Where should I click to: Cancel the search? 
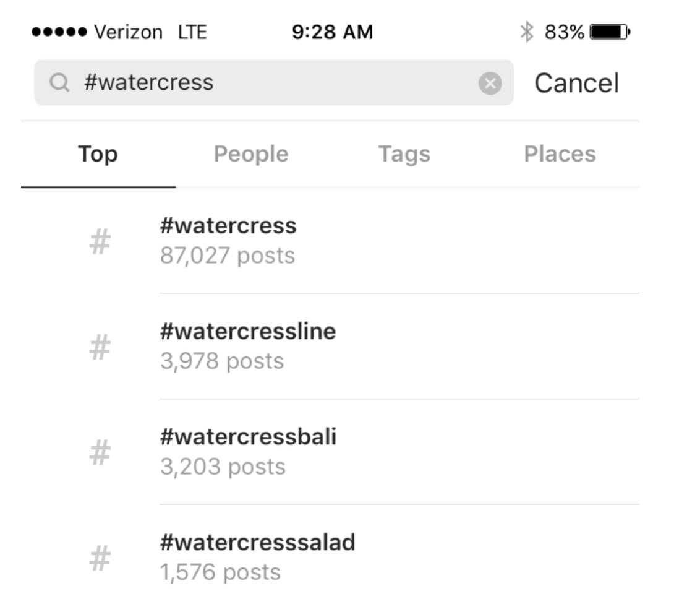click(x=576, y=83)
